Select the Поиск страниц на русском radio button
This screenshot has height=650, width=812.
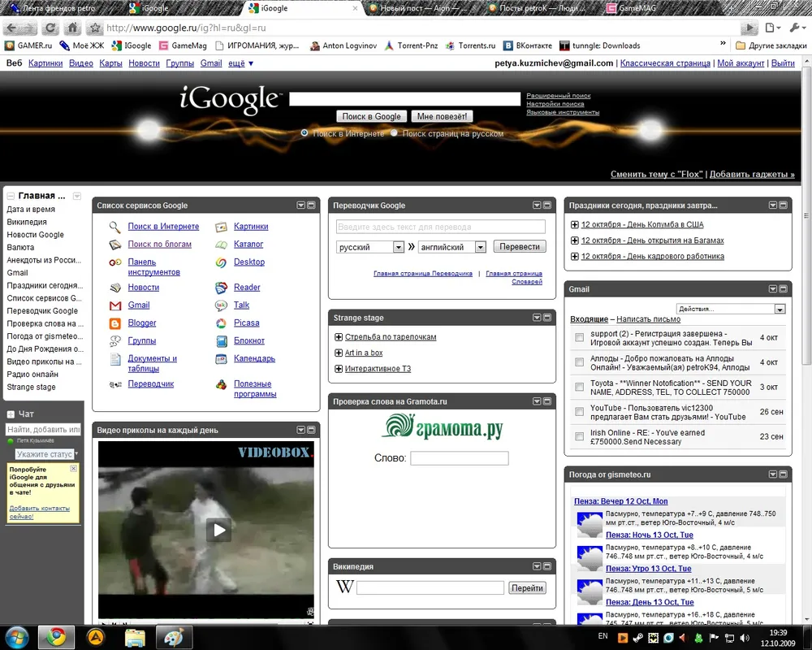(x=394, y=133)
